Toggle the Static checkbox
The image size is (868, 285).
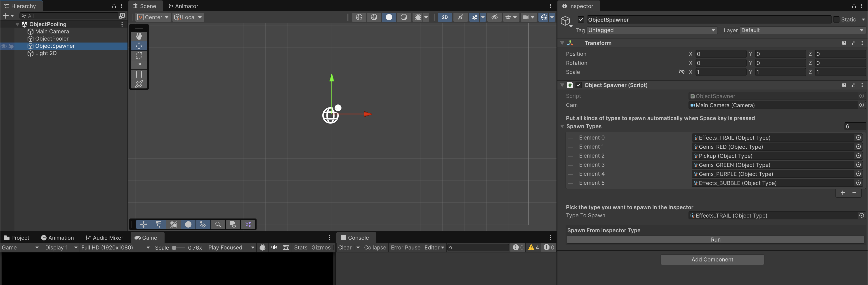pyautogui.click(x=836, y=19)
